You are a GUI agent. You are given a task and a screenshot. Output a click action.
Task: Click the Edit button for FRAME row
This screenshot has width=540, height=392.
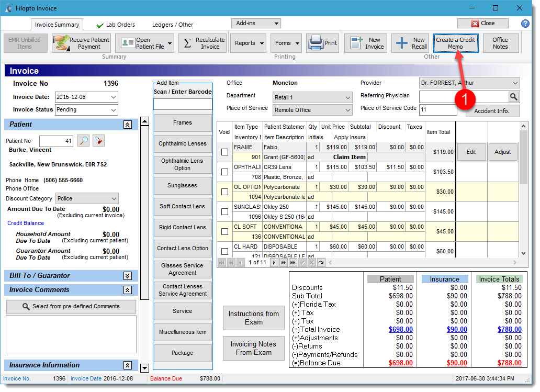471,152
